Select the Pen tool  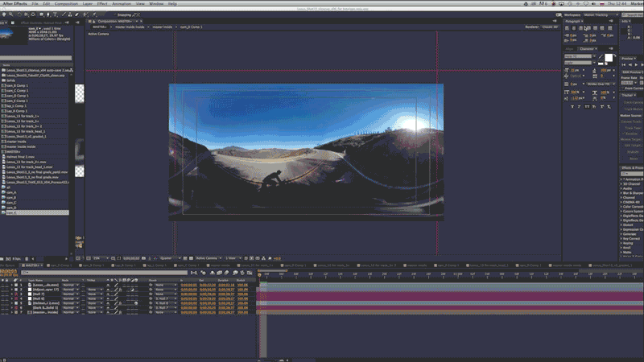(48, 14)
